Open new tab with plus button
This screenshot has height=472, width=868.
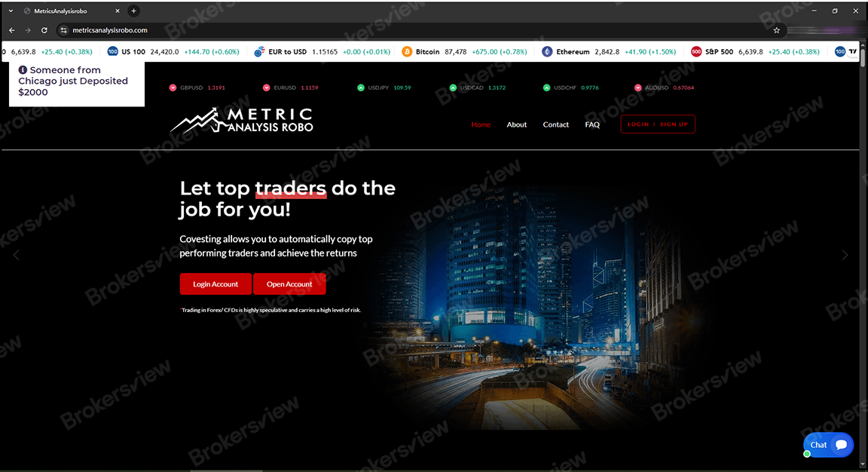tap(133, 11)
